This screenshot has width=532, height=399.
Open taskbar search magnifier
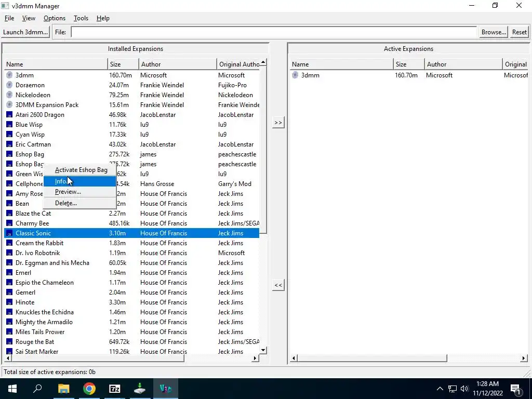(x=37, y=389)
